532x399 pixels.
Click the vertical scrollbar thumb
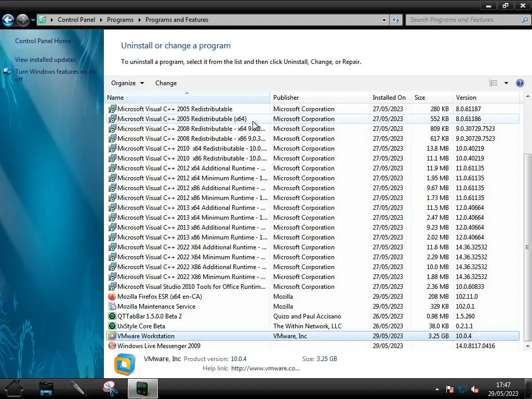point(528,247)
